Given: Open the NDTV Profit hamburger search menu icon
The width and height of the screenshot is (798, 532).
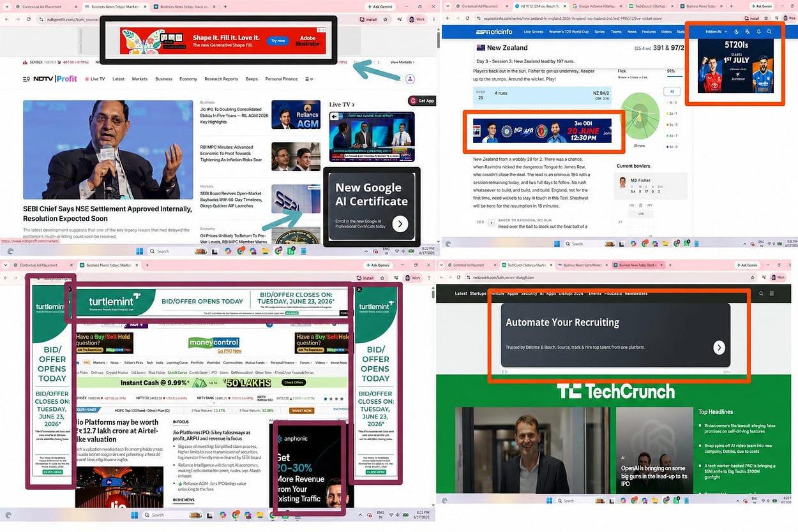Looking at the screenshot, I should pos(26,79).
